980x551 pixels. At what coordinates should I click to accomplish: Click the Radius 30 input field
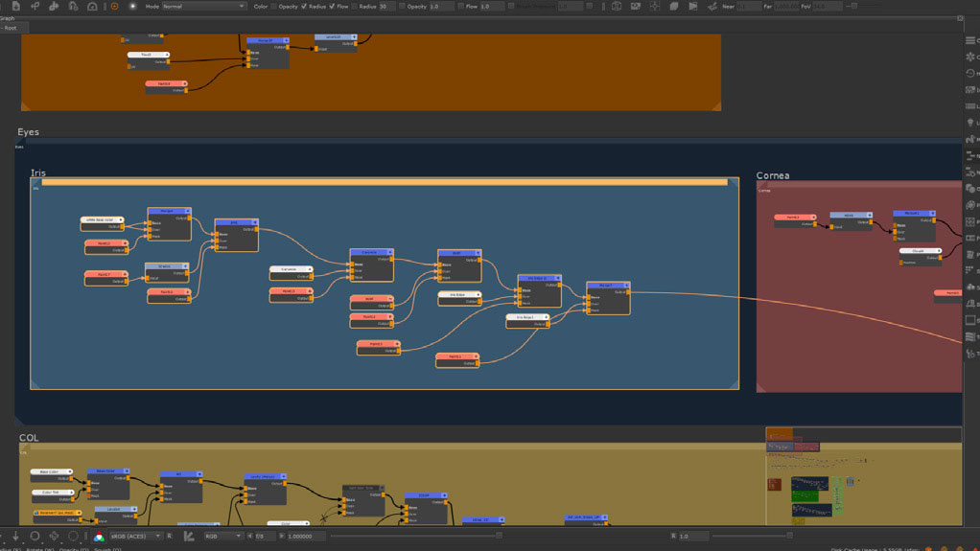(385, 7)
